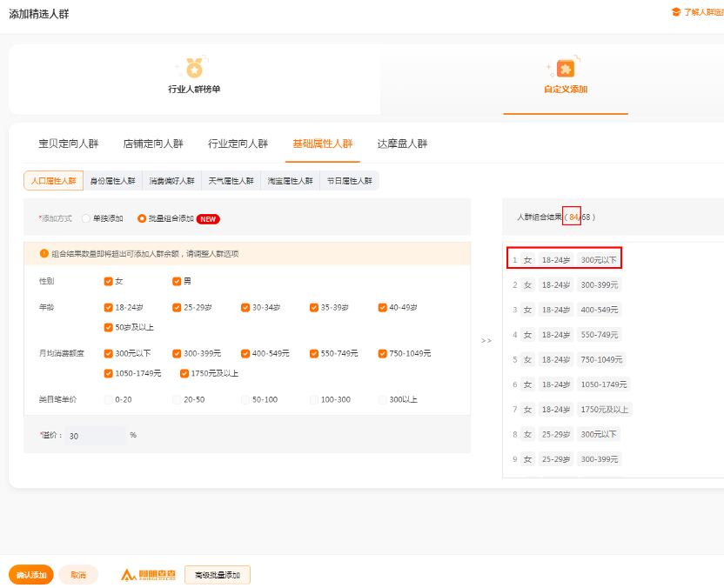Select first result row 女 18-24岁 300元以下
The width and height of the screenshot is (724, 588).
564,259
